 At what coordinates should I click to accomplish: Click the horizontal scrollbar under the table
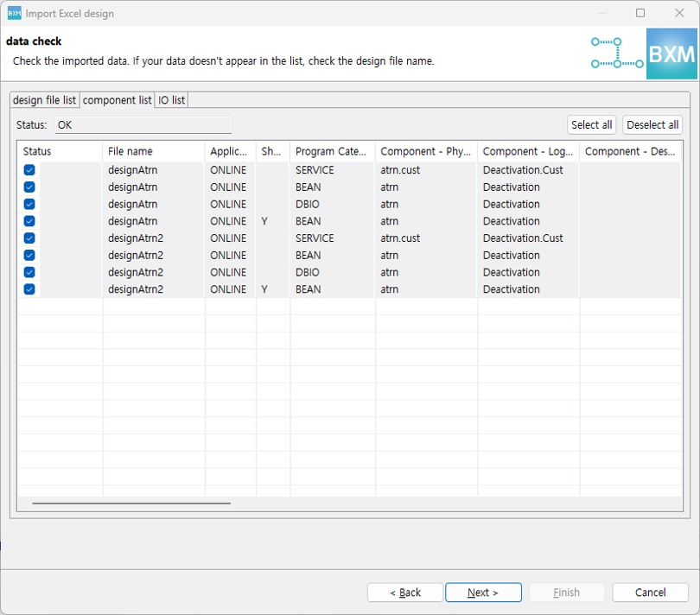(131, 503)
